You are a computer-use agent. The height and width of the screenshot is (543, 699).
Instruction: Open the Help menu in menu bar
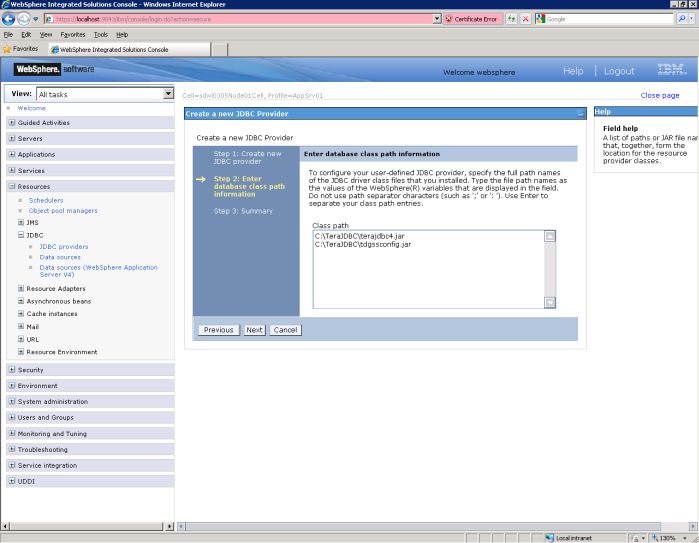[122, 34]
